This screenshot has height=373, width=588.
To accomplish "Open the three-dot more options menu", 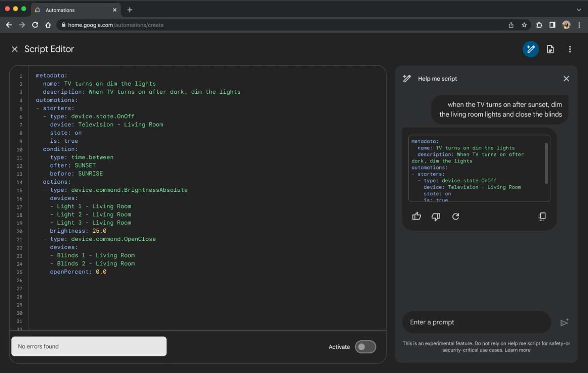I will 570,49.
